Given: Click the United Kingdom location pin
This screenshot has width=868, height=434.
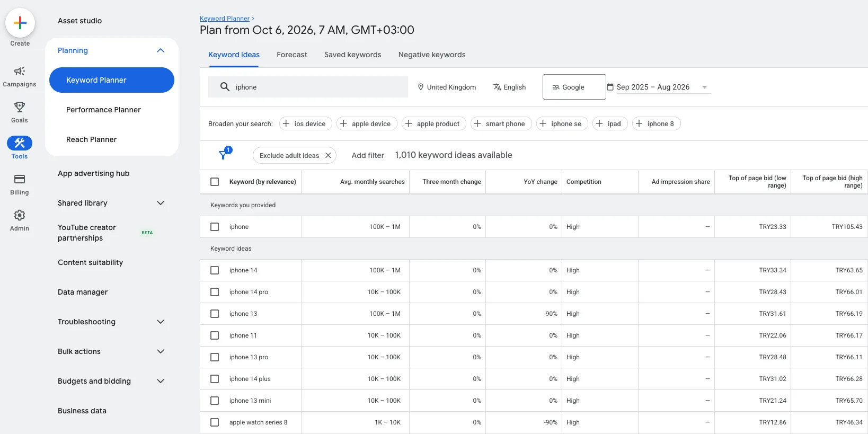Looking at the screenshot, I should pyautogui.click(x=421, y=87).
